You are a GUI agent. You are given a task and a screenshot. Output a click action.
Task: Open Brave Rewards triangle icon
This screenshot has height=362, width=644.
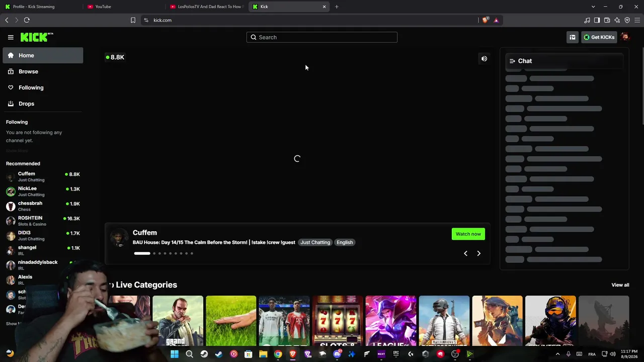[x=496, y=20]
